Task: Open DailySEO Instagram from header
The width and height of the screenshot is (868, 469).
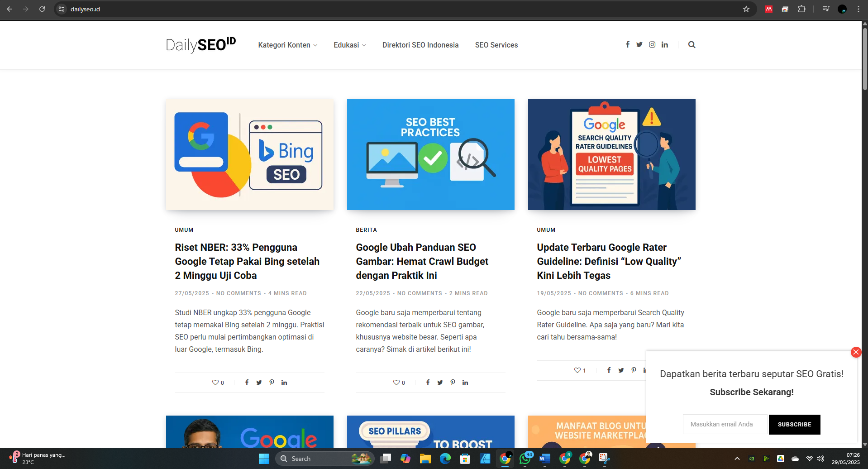Action: (652, 44)
